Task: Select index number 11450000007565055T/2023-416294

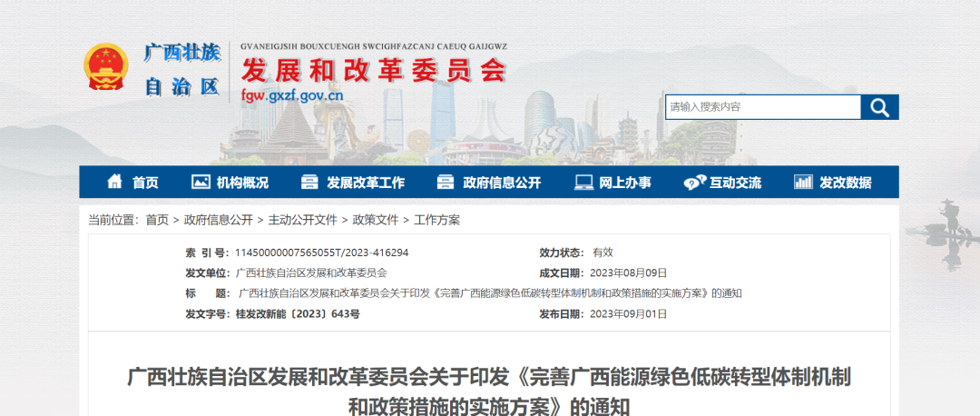Action: click(x=321, y=253)
